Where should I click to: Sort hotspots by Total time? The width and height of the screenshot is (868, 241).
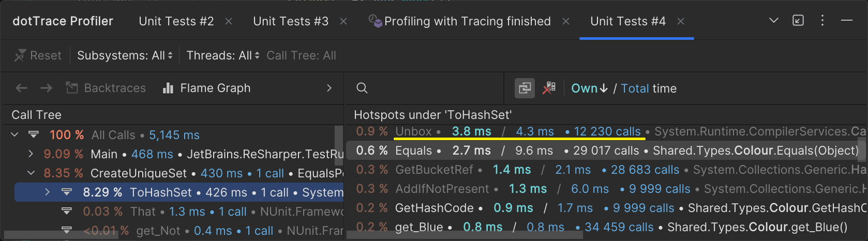[x=635, y=88]
